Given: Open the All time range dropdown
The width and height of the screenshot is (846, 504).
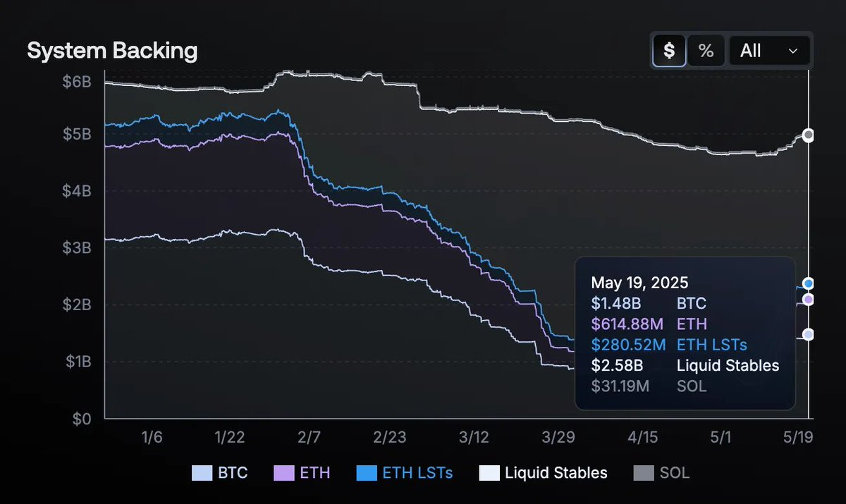Looking at the screenshot, I should tap(769, 51).
